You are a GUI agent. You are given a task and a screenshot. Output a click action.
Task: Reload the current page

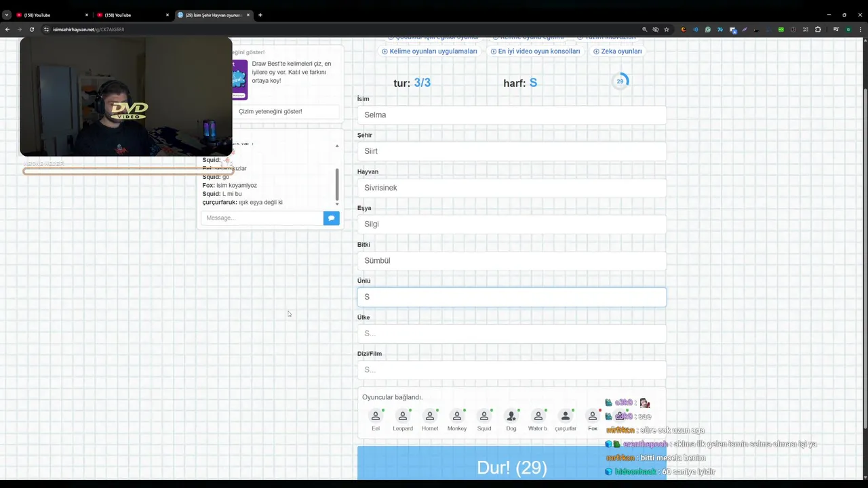coord(31,29)
